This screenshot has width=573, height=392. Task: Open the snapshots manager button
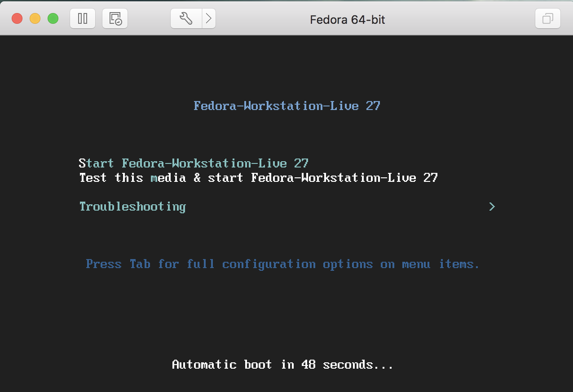pyautogui.click(x=115, y=18)
